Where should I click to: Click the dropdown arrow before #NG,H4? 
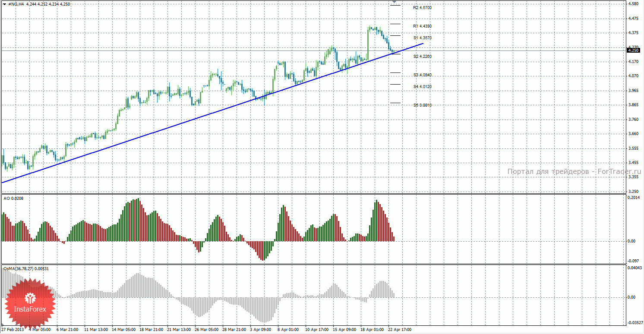click(x=4, y=4)
